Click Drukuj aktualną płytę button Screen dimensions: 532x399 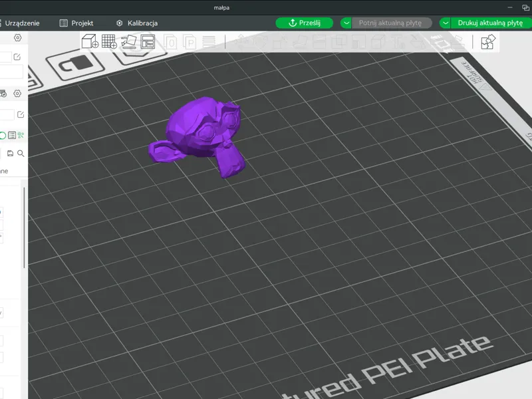click(x=491, y=23)
